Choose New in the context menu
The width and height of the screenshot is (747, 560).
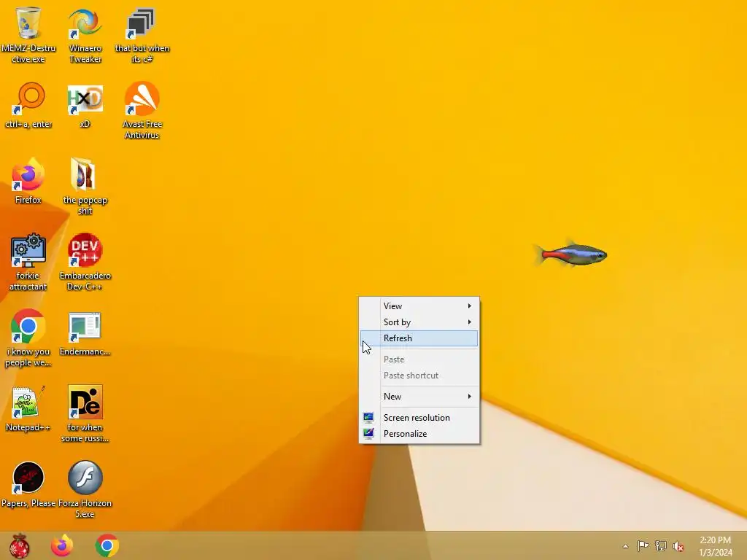click(x=419, y=396)
